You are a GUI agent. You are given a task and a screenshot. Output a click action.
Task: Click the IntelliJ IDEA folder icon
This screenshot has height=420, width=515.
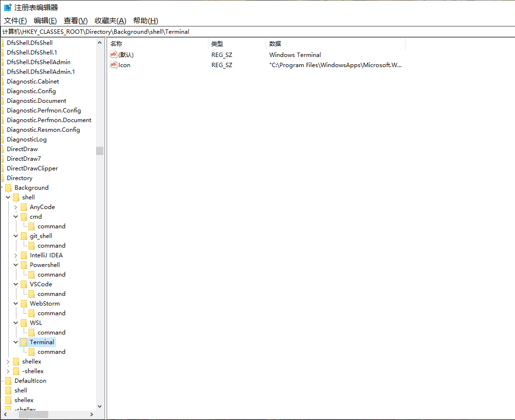coord(24,255)
